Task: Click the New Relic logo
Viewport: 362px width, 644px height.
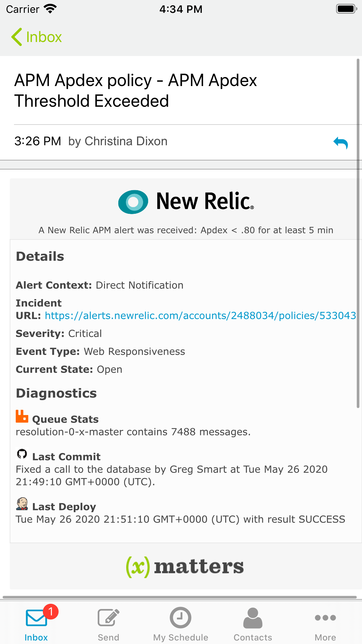Action: click(x=186, y=202)
